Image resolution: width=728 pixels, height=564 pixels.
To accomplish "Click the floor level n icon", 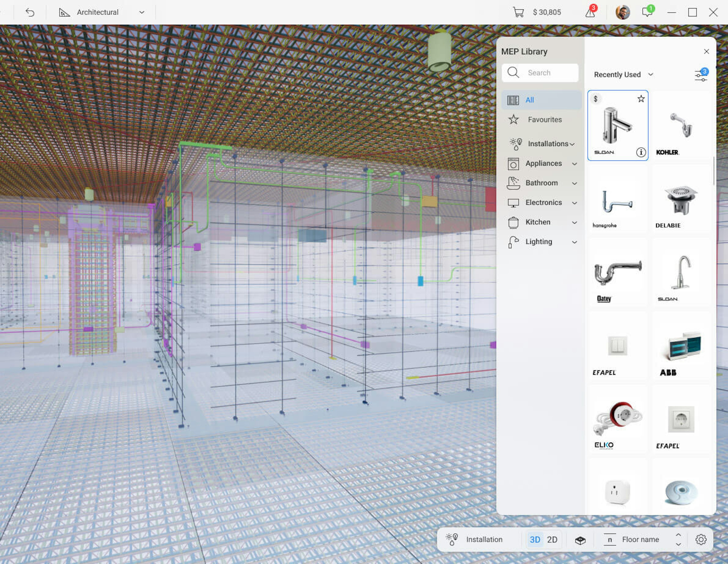I will tap(610, 539).
